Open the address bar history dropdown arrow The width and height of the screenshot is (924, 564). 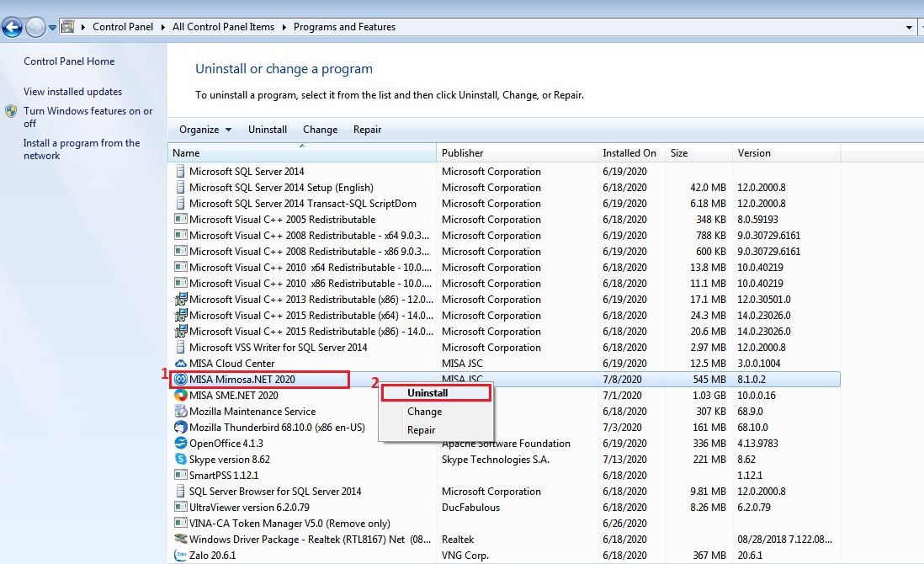[909, 27]
